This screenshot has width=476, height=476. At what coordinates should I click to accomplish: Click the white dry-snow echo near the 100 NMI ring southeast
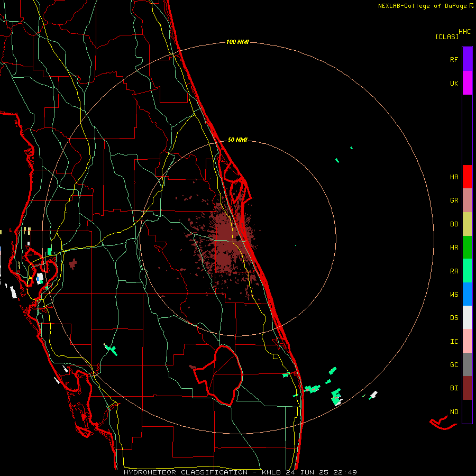click(374, 395)
